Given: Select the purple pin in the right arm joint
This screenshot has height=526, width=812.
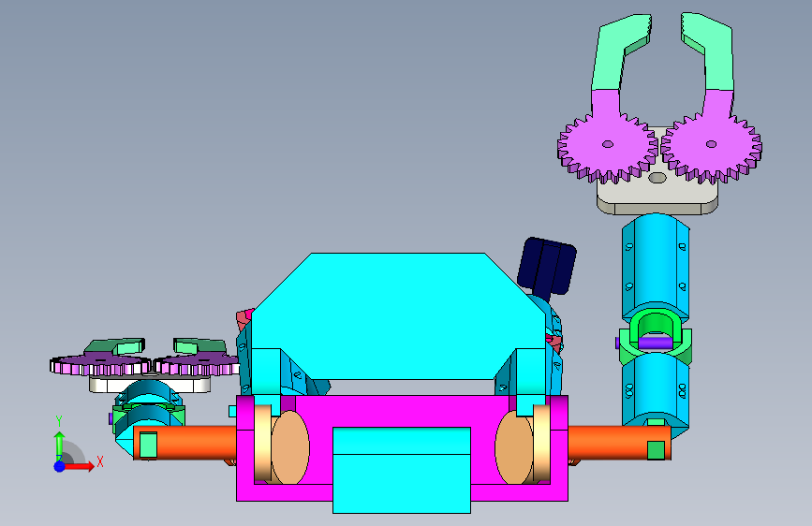Looking at the screenshot, I should point(654,343).
